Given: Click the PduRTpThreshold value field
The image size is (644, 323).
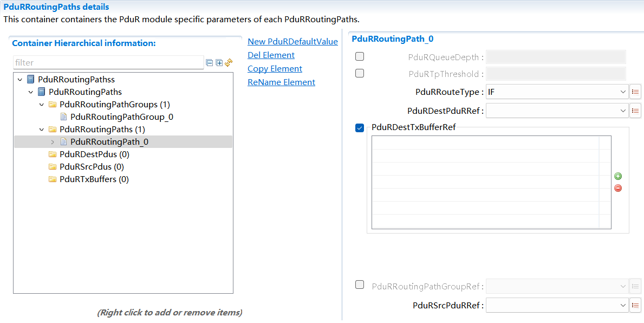Looking at the screenshot, I should click(x=556, y=74).
